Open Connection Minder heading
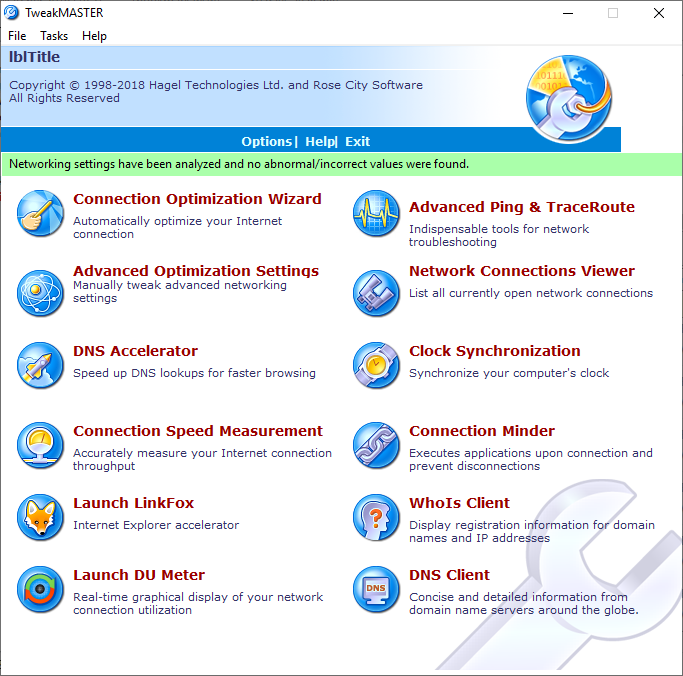This screenshot has width=683, height=676. tap(482, 431)
